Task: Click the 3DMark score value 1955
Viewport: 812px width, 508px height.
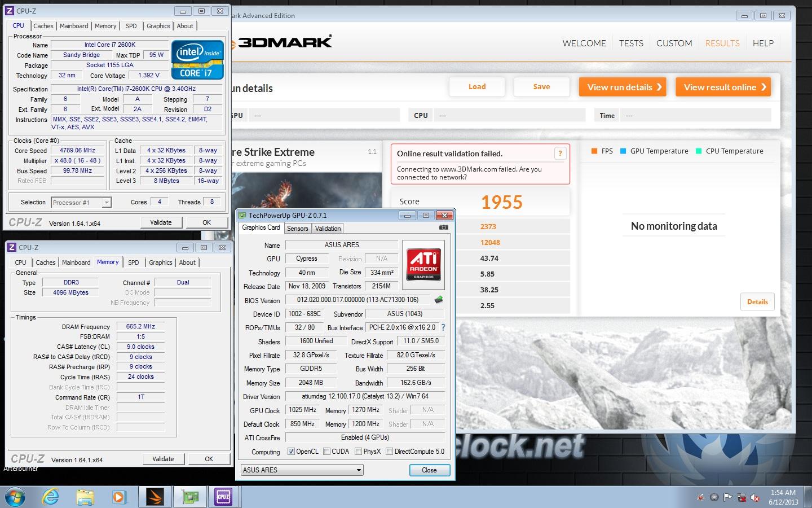Action: click(501, 202)
